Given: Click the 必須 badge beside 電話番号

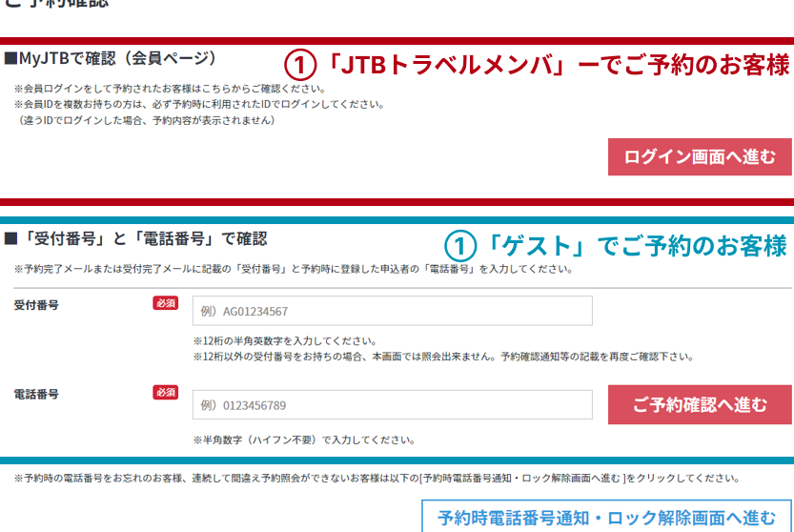Looking at the screenshot, I should pyautogui.click(x=165, y=392).
